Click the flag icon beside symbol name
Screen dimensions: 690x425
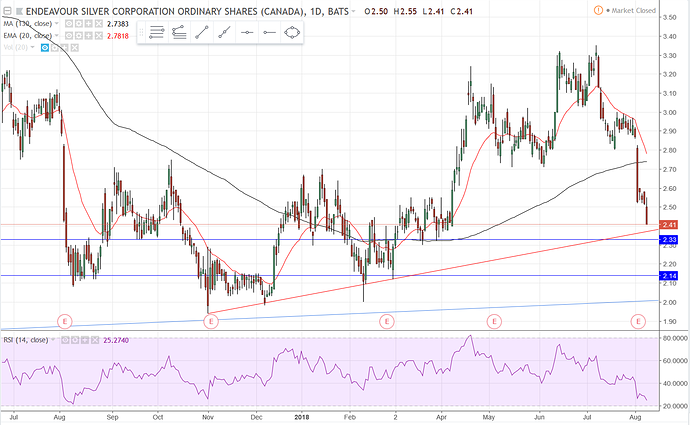pyautogui.click(x=20, y=11)
